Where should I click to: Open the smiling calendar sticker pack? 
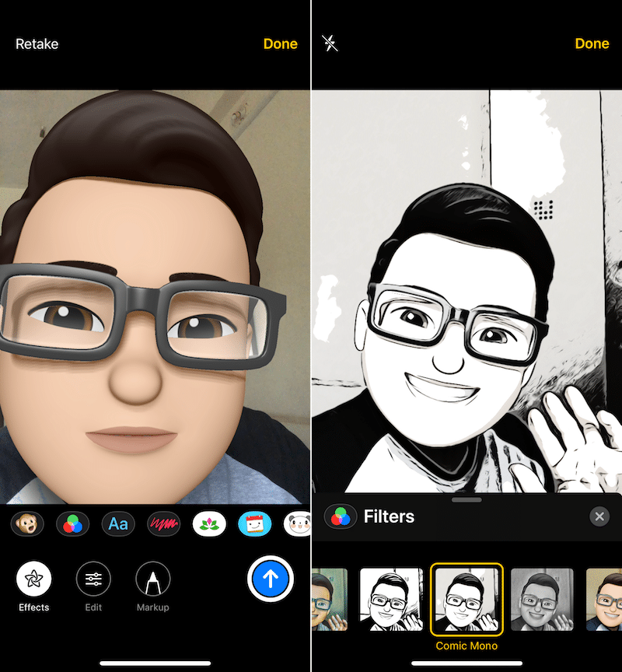pyautogui.click(x=254, y=524)
